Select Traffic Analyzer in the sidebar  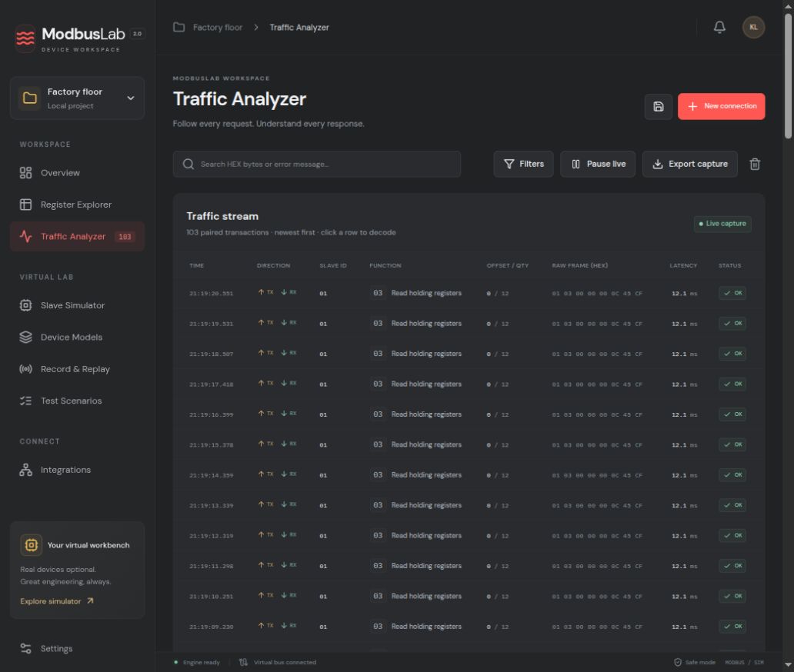tap(78, 236)
